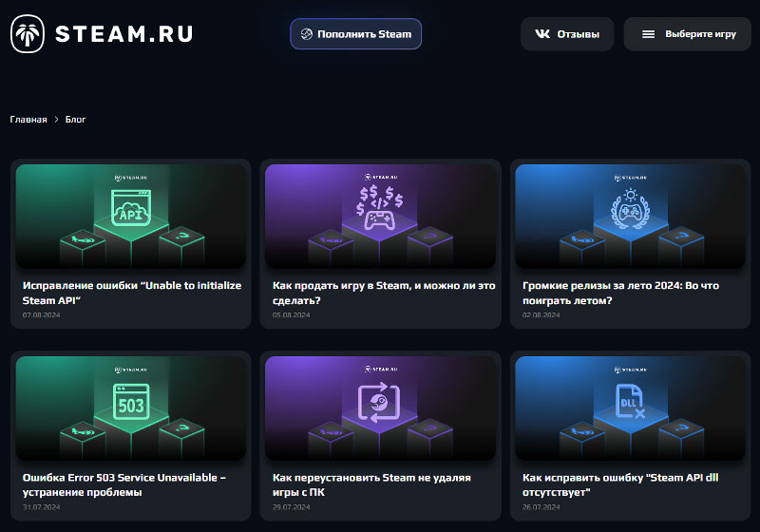Open the purple Steam reinstall arrows thumbnail

coord(381,408)
